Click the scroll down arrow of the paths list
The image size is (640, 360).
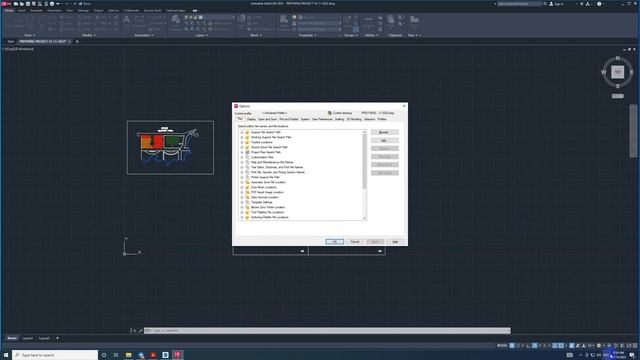364,218
